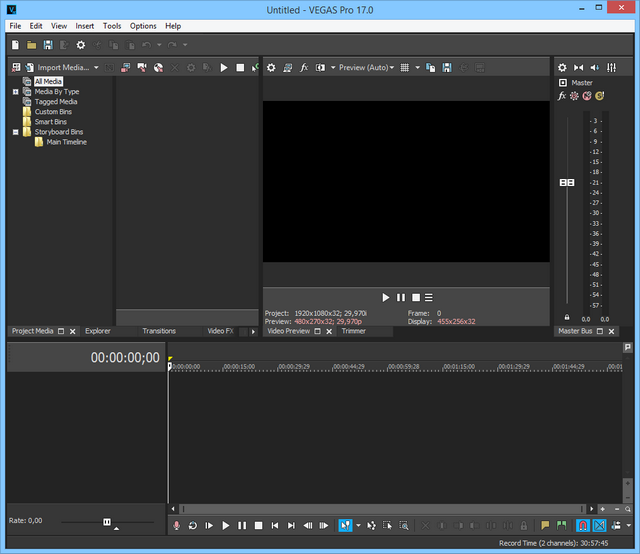Toggle the loop playback button
640x554 pixels.
tap(193, 525)
